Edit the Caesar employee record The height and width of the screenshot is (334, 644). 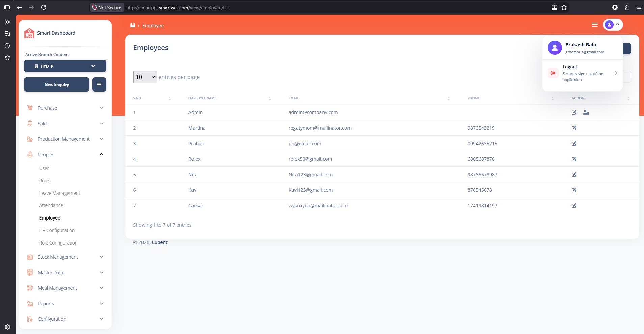[x=574, y=206]
